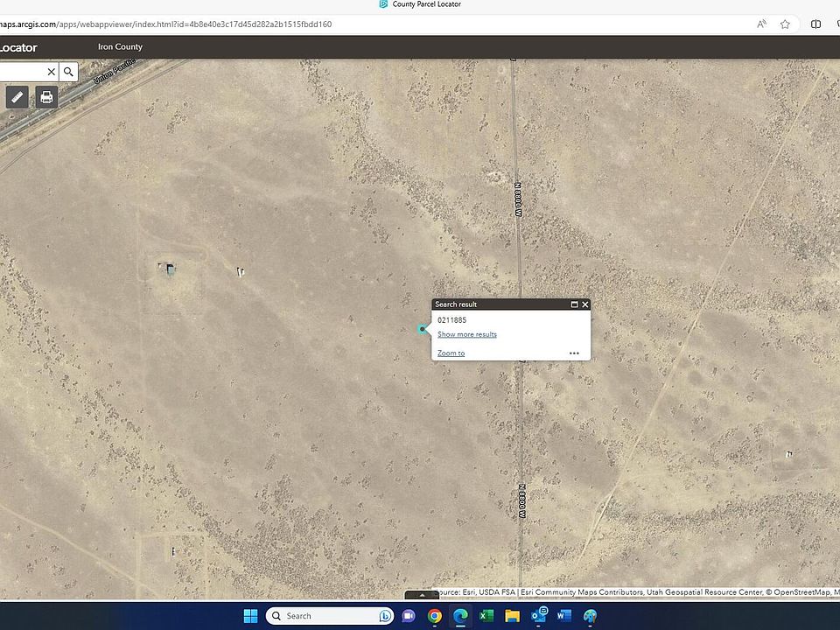840x630 pixels.
Task: Expand the bottom attribute table arrow
Action: click(422, 595)
